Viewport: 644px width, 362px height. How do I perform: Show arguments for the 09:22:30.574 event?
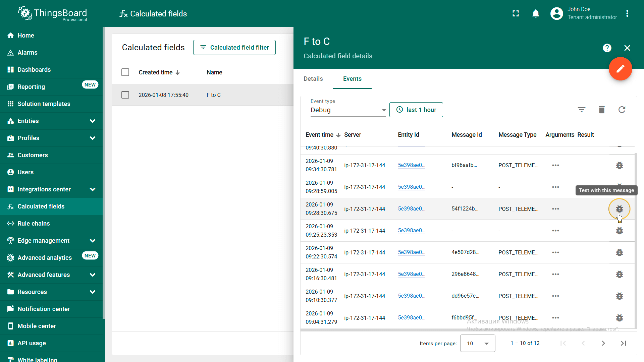pyautogui.click(x=555, y=252)
